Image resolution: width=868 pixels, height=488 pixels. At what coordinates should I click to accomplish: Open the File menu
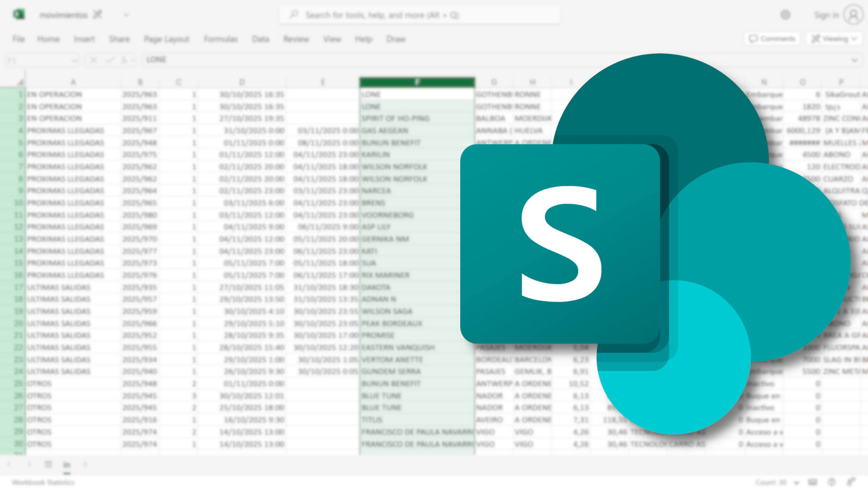click(x=19, y=39)
